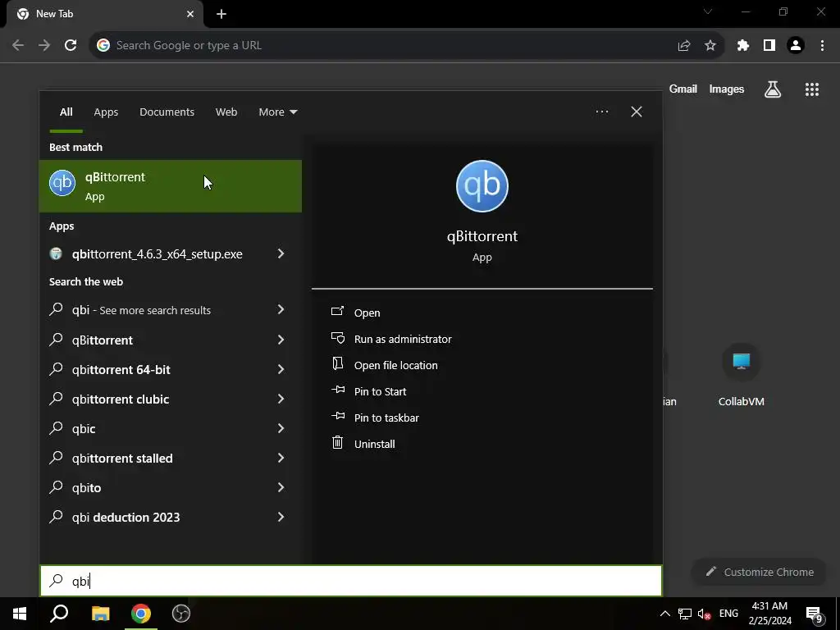Screen dimensions: 840x630
Task: Switch to the Apps search tab
Action: 106,112
